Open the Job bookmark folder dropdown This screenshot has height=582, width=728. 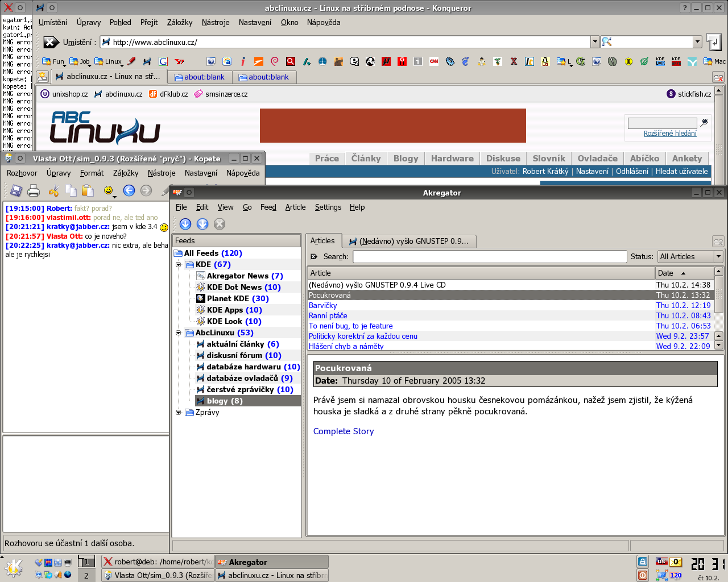80,61
